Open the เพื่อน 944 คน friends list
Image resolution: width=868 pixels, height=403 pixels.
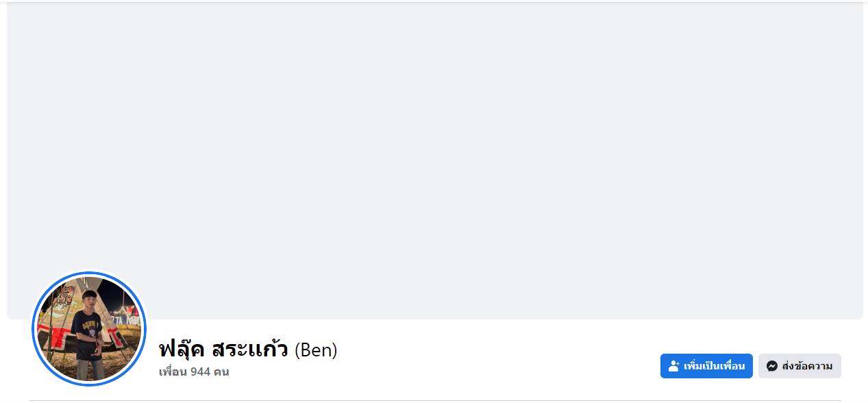pyautogui.click(x=194, y=372)
